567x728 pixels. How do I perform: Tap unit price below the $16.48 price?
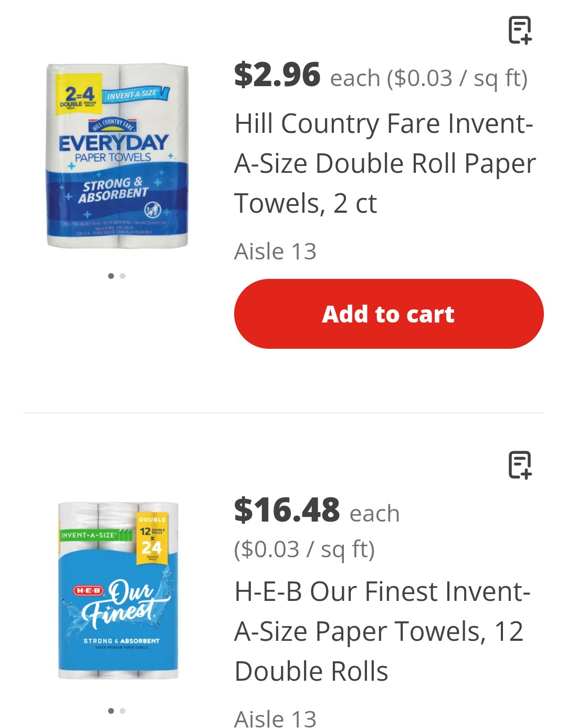pyautogui.click(x=304, y=549)
